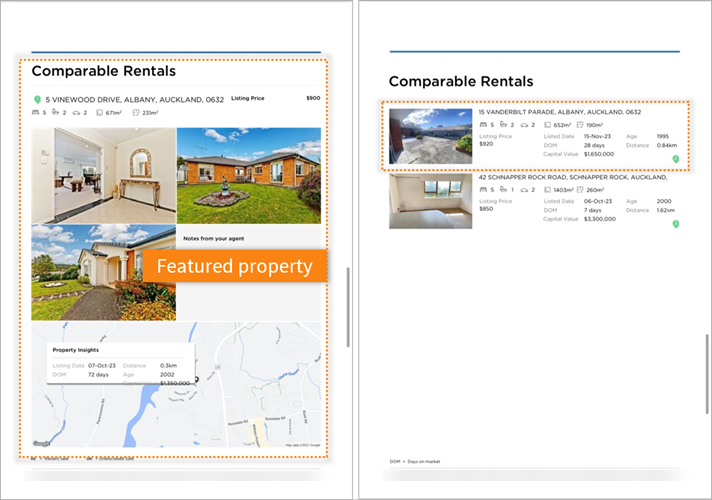Click the floor area icon beside 190m²
The image size is (712, 500).
tap(580, 124)
